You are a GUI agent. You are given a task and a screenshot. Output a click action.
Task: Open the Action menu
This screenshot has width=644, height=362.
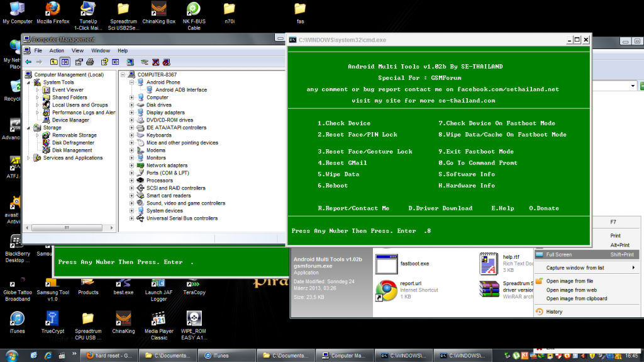coord(57,50)
